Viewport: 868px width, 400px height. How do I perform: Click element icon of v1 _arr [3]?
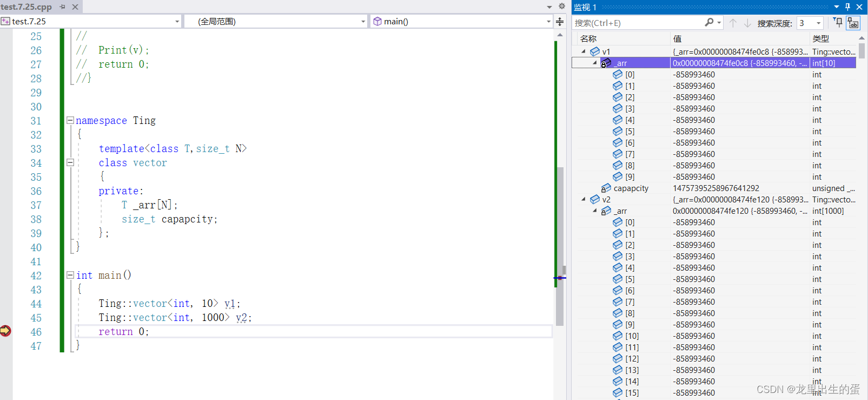click(x=618, y=108)
